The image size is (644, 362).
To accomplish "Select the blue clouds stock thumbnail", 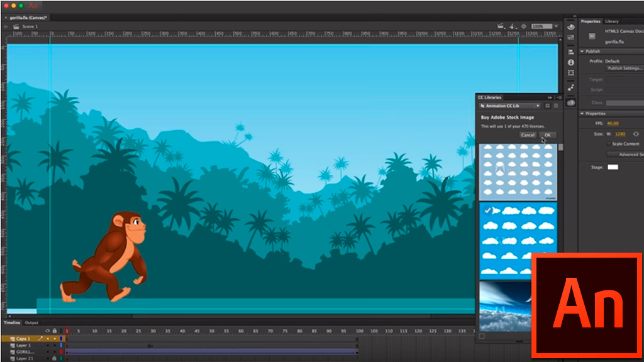I will [518, 240].
